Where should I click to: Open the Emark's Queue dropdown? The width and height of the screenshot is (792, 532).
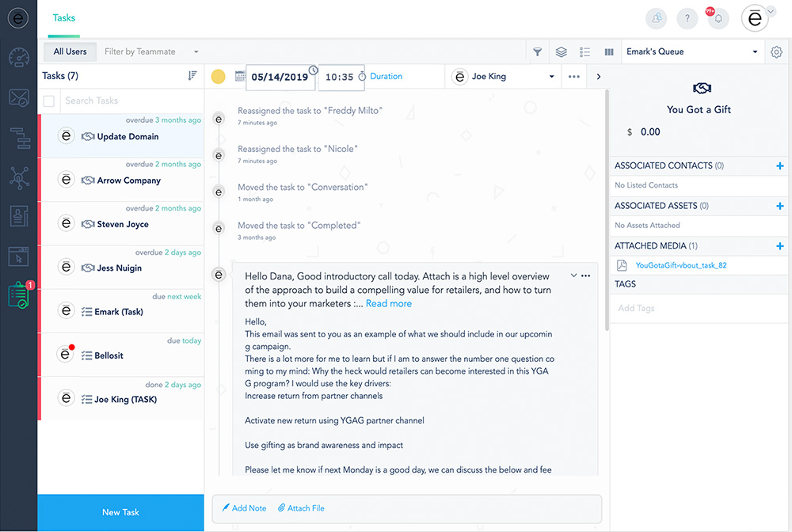point(692,51)
